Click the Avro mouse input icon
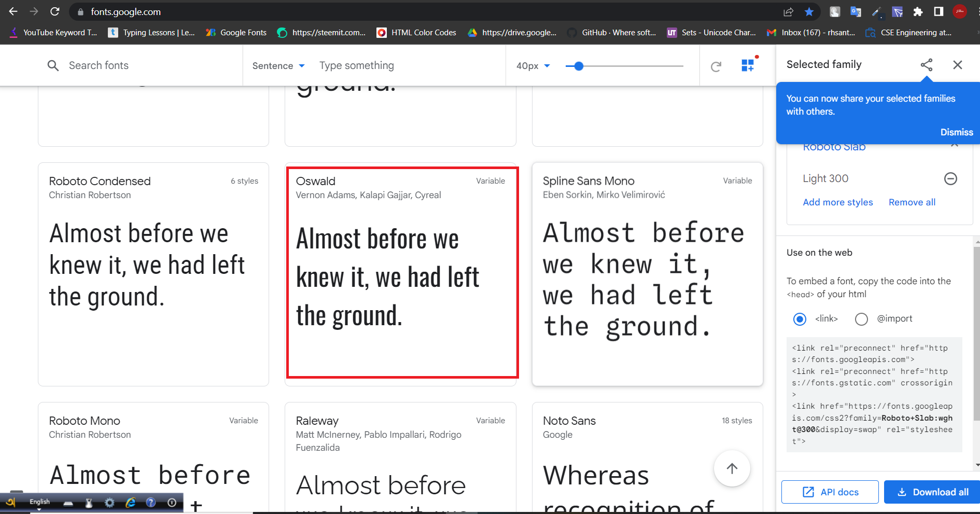 pos(89,502)
